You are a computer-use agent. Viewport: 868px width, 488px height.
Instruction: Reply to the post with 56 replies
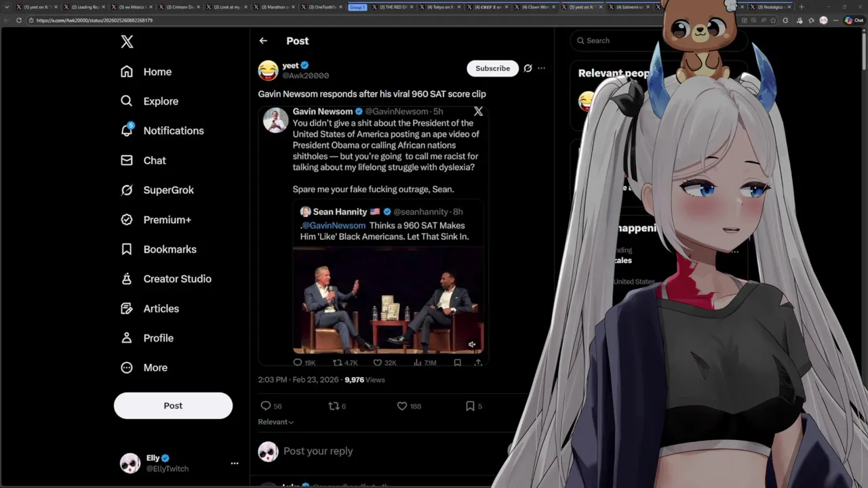266,406
